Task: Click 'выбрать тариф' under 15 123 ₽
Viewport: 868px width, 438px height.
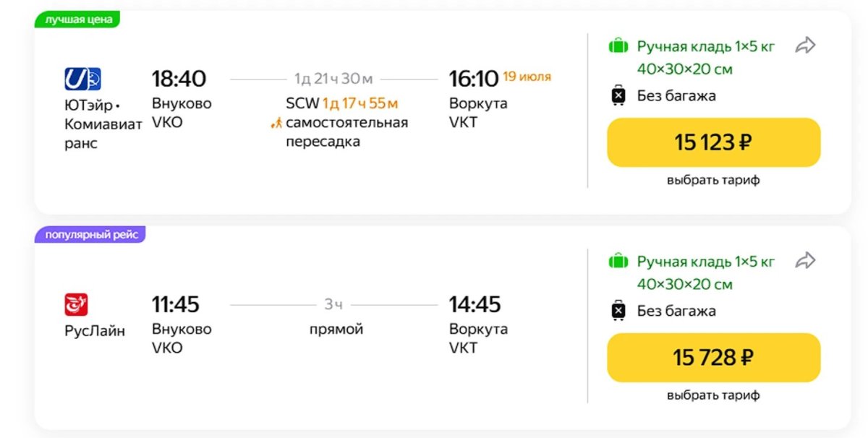Action: pos(713,180)
